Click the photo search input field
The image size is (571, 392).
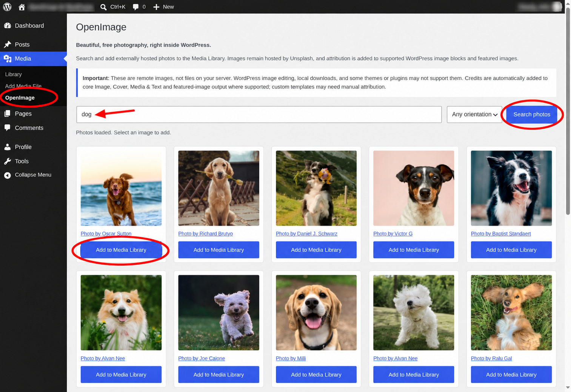click(x=259, y=114)
